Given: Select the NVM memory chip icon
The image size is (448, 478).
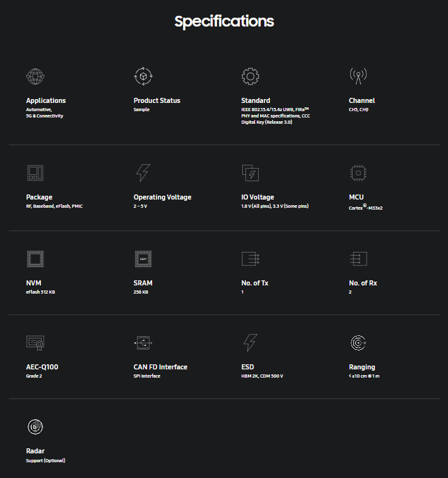Looking at the screenshot, I should [35, 259].
